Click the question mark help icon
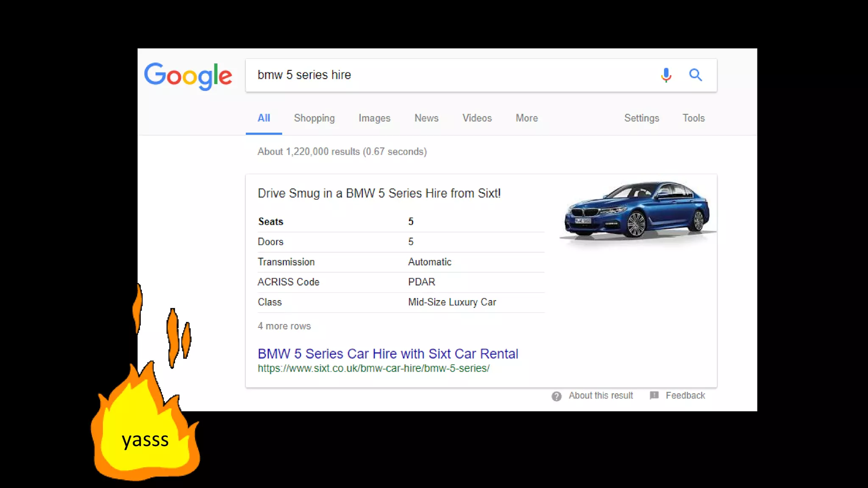Screen dimensions: 868x488 click(x=556, y=396)
